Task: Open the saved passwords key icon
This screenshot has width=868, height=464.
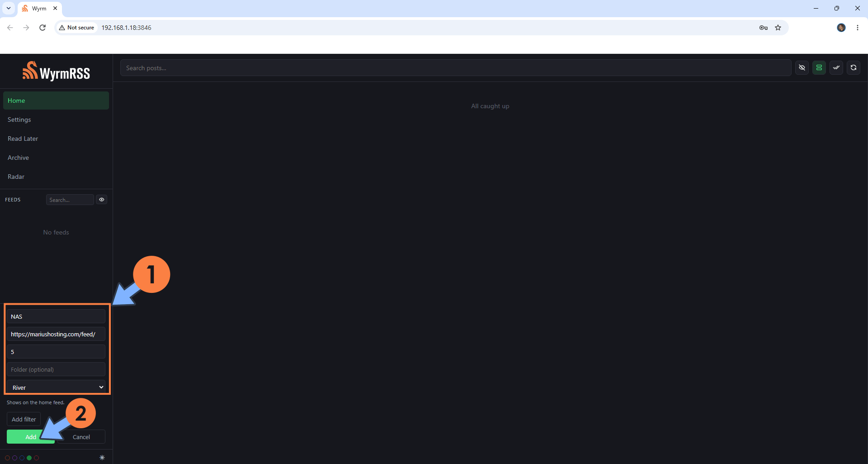Action: point(764,28)
